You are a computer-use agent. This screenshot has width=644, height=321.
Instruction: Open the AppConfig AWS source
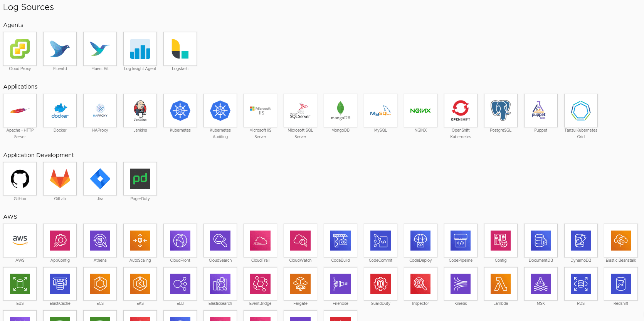60,241
